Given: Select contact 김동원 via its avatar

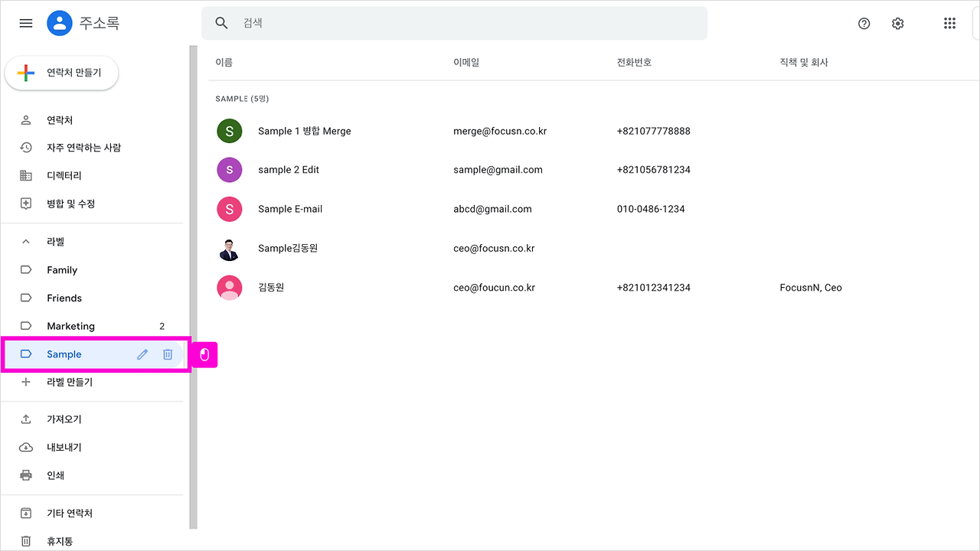Looking at the screenshot, I should click(x=230, y=287).
